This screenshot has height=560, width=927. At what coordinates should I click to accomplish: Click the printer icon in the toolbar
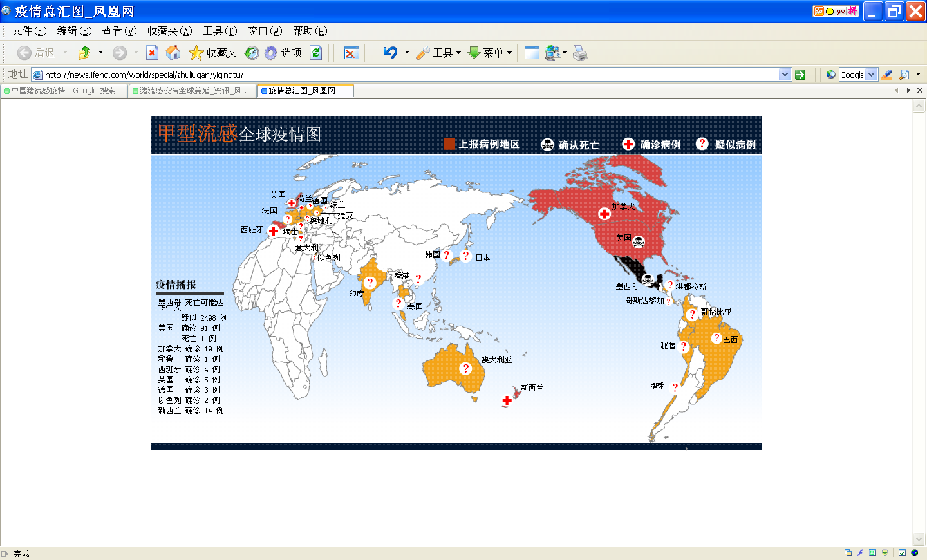coord(580,53)
